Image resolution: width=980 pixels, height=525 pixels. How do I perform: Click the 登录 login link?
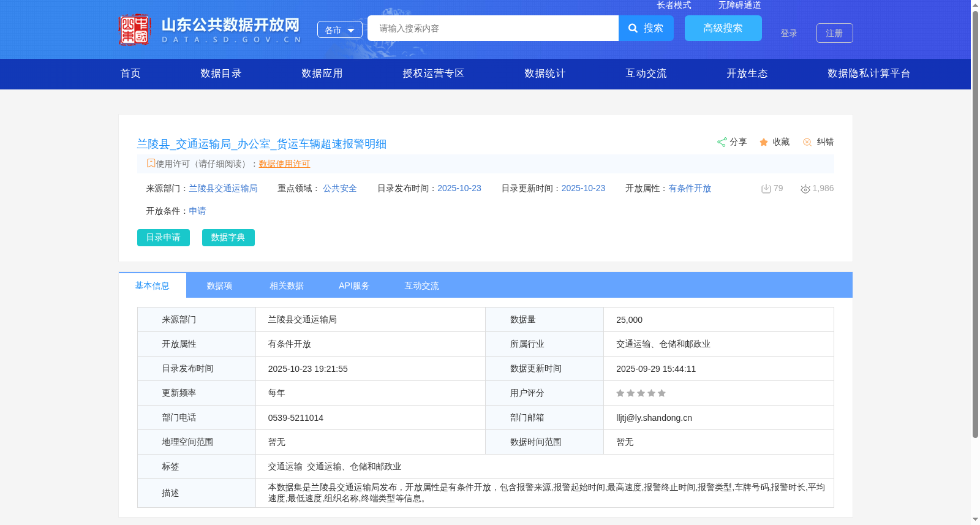pyautogui.click(x=789, y=33)
